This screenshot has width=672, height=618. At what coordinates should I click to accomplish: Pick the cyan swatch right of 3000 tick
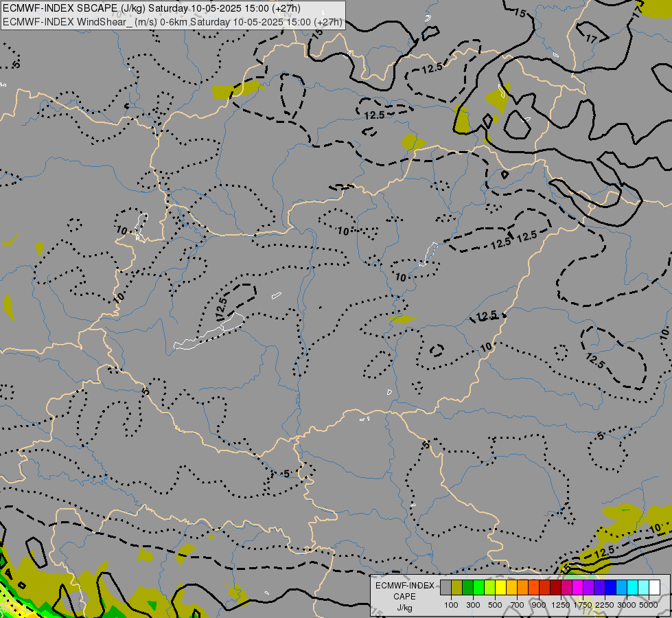pyautogui.click(x=632, y=587)
